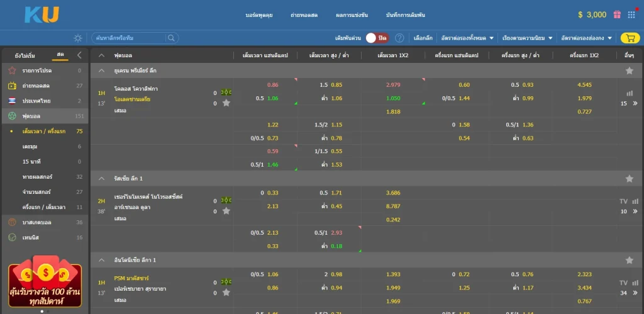
Task: Open the live broadcast top menu
Action: (304, 15)
